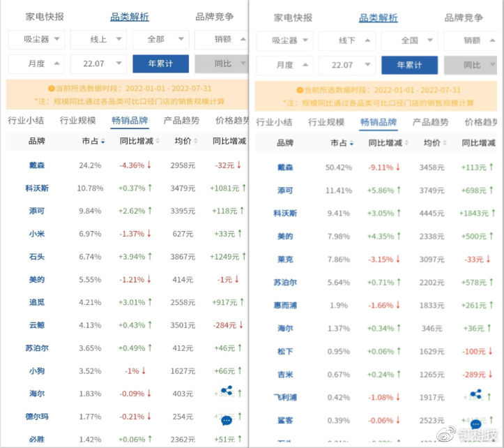
Task: Sort by 市占 arrow in right table
Action: 351,143
